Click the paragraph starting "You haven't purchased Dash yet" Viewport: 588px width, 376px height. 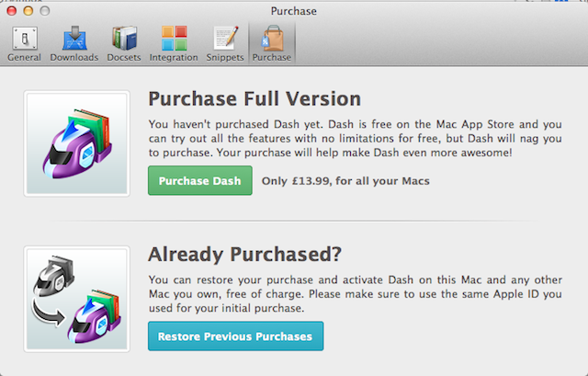tap(355, 138)
